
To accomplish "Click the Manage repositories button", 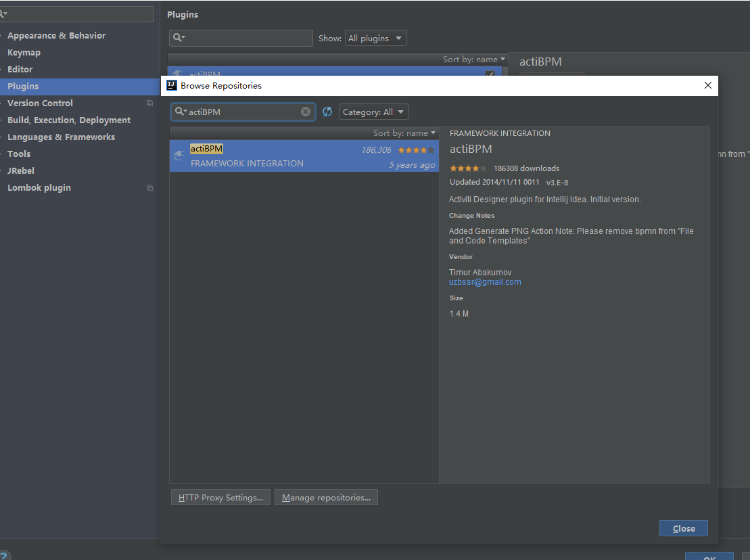I will click(x=326, y=497).
